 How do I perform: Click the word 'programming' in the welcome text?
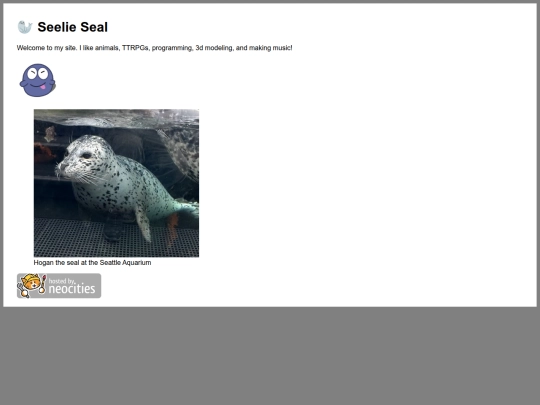pos(172,48)
